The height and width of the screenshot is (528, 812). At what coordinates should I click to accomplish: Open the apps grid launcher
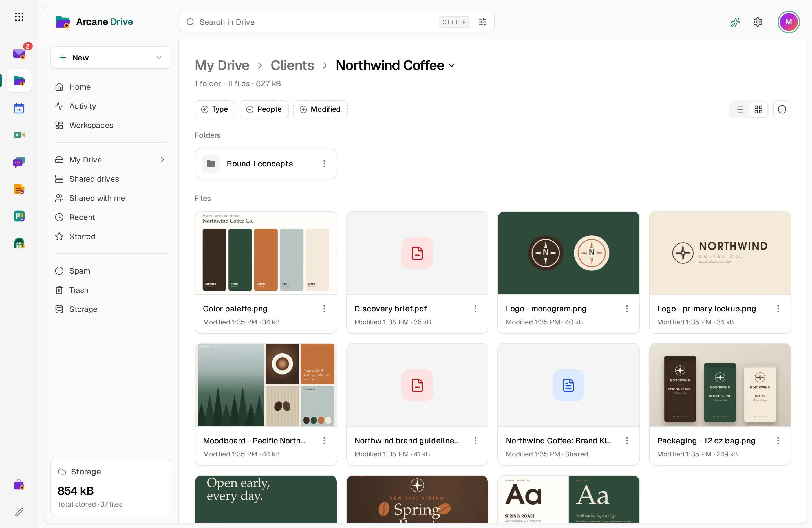19,17
